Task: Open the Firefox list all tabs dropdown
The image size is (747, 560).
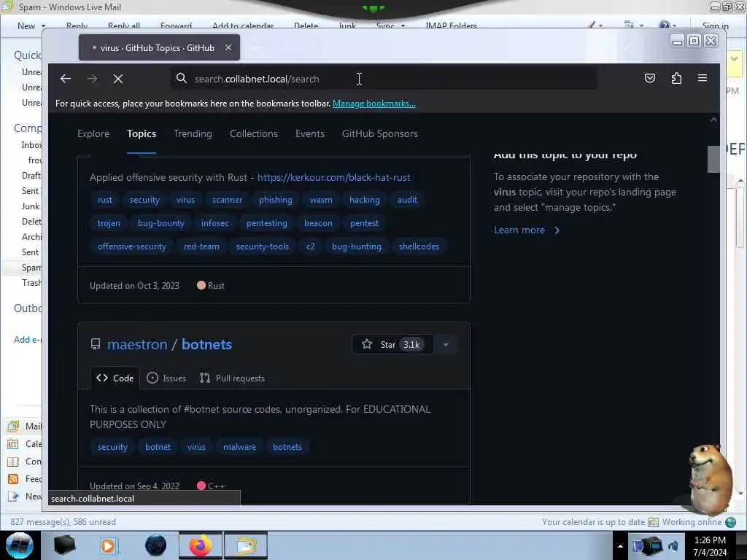Action: (x=625, y=47)
